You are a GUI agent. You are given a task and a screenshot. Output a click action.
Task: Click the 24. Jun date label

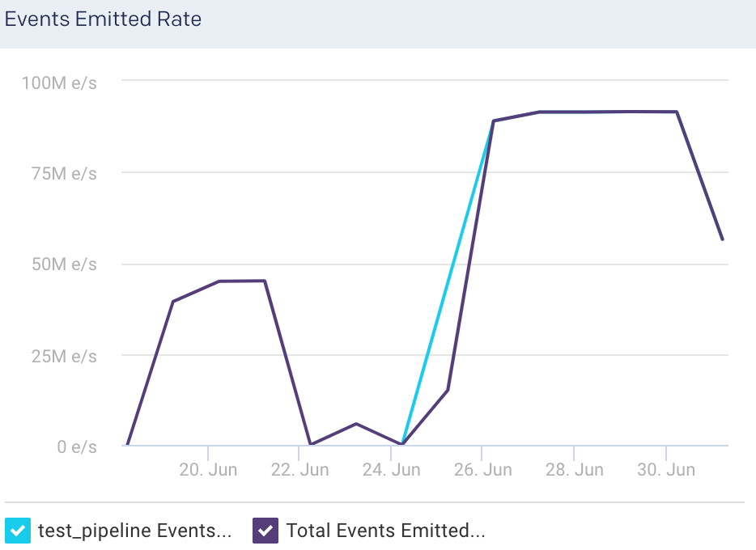(x=391, y=470)
